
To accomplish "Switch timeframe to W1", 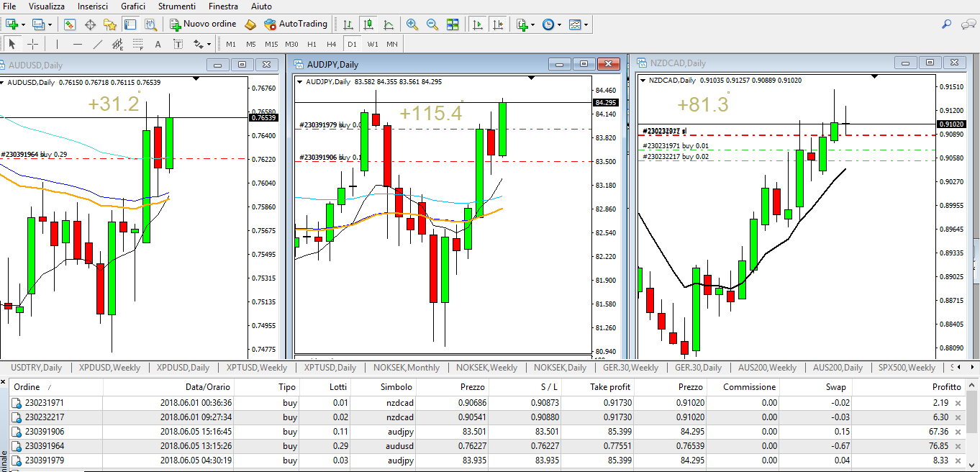I will click(x=373, y=44).
